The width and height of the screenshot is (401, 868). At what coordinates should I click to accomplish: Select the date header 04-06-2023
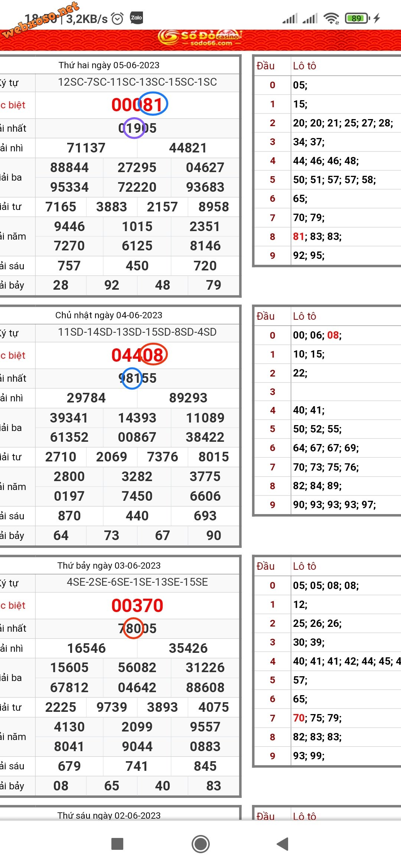point(109,315)
